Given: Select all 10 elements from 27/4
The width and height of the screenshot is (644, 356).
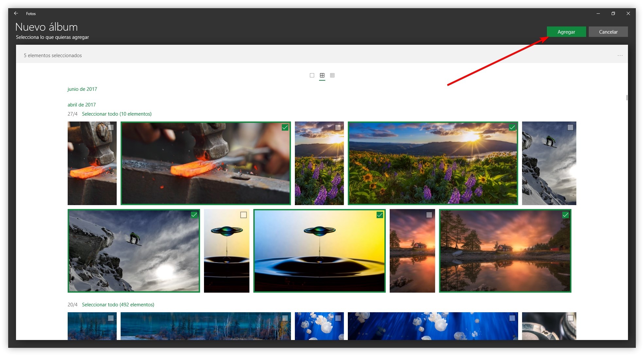Looking at the screenshot, I should [x=116, y=114].
